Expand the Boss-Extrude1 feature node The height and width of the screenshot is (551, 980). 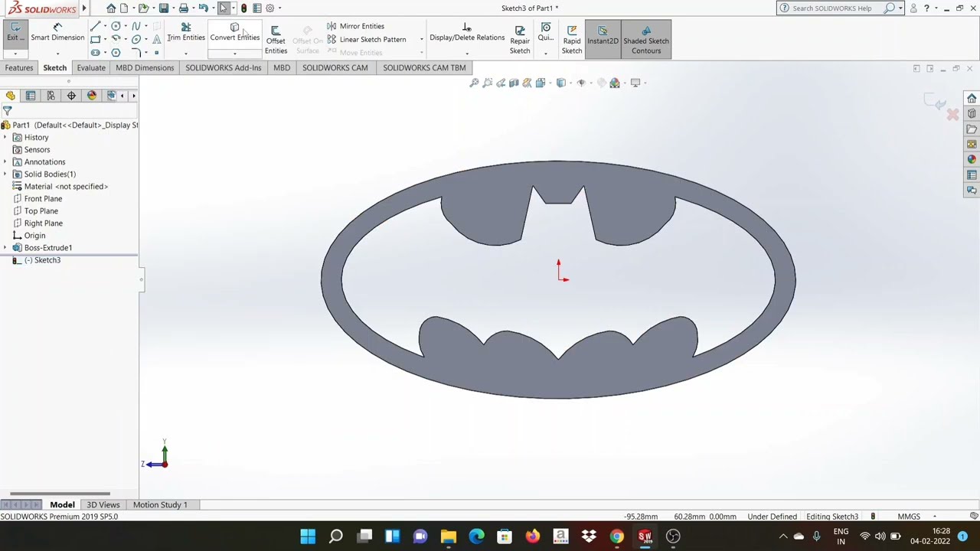5,248
